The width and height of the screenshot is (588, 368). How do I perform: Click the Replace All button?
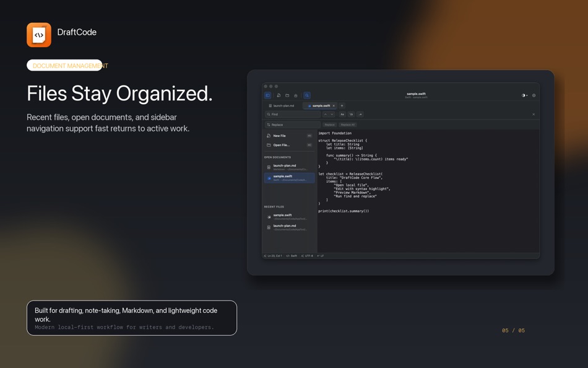(x=348, y=125)
